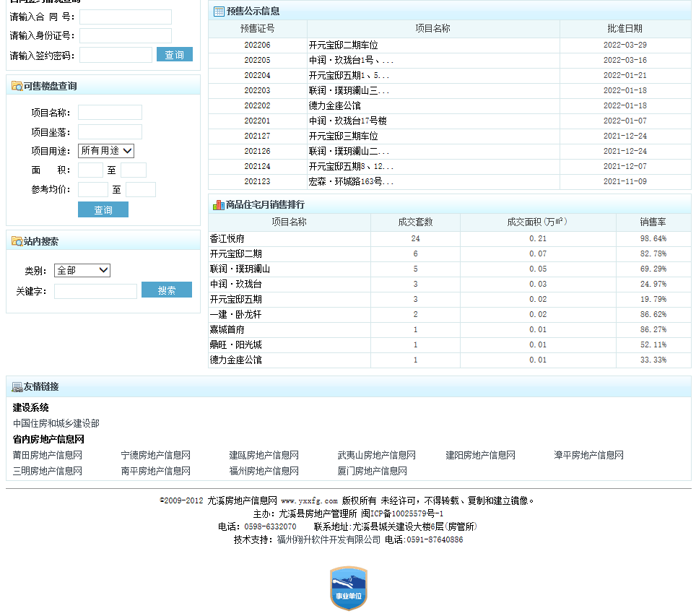This screenshot has height=616, width=696.
Task: Visit 中国住房和城乡建设部 link
Action: pyautogui.click(x=56, y=424)
